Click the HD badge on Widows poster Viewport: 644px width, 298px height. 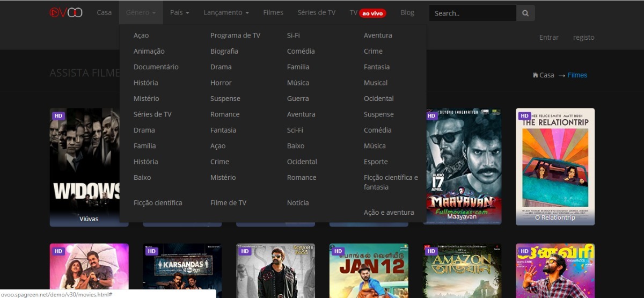(58, 115)
